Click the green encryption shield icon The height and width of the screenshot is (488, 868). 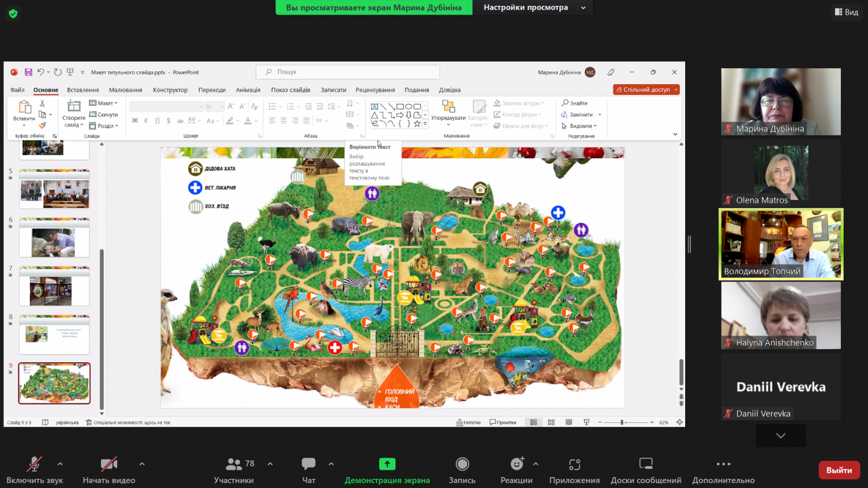13,14
